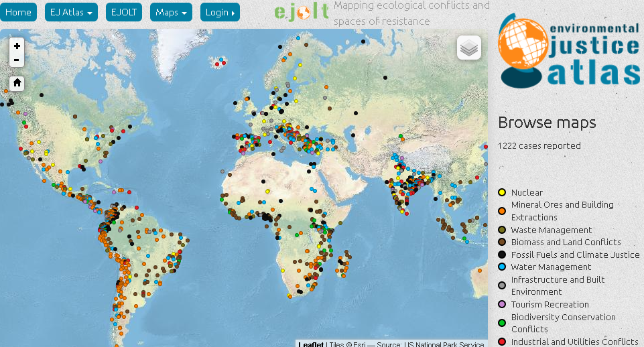
Task: Toggle Fossil Fuels and Climate Justice category
Action: point(575,255)
